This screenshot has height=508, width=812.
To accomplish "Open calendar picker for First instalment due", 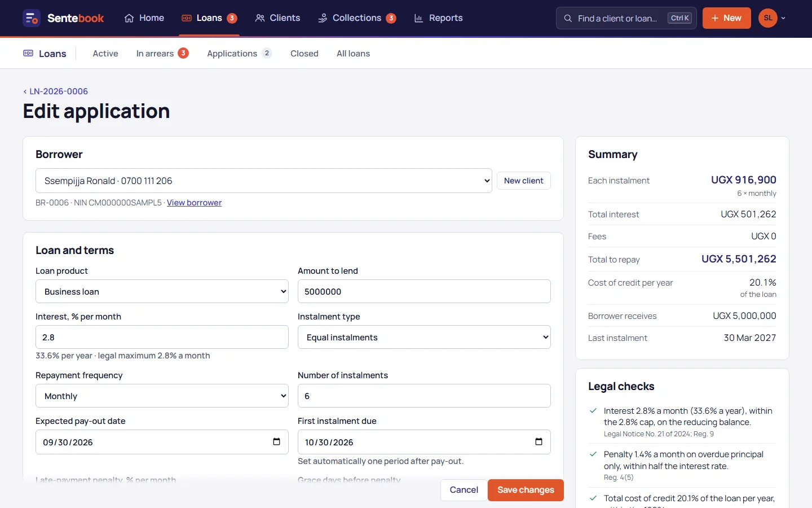I will (x=539, y=441).
